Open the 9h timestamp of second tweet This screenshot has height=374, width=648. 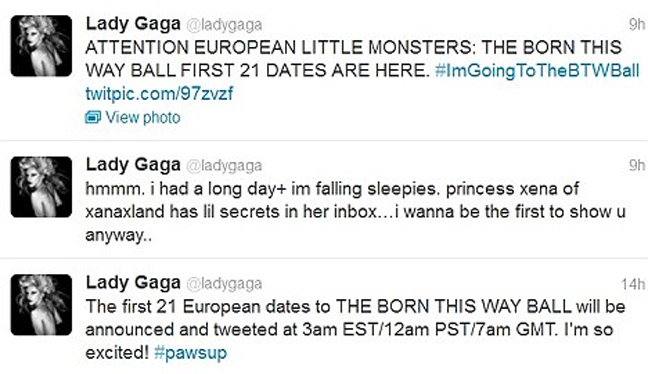pos(637,165)
